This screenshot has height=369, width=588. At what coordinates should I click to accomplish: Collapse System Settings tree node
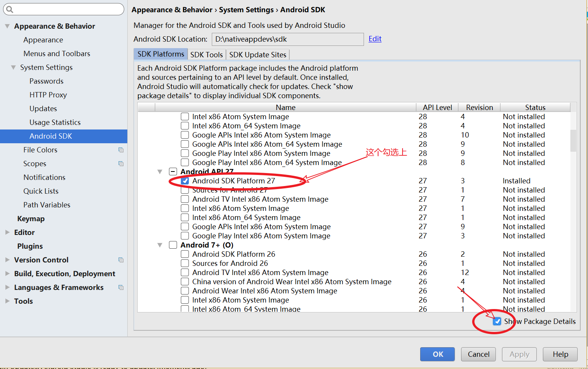coord(13,68)
